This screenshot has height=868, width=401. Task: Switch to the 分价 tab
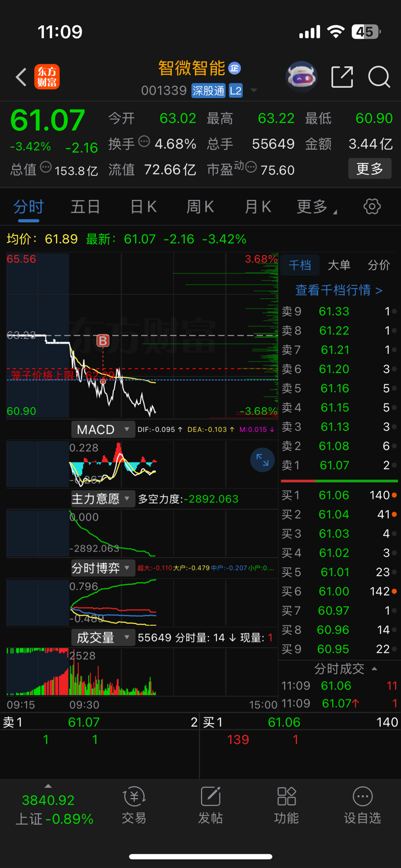[379, 265]
